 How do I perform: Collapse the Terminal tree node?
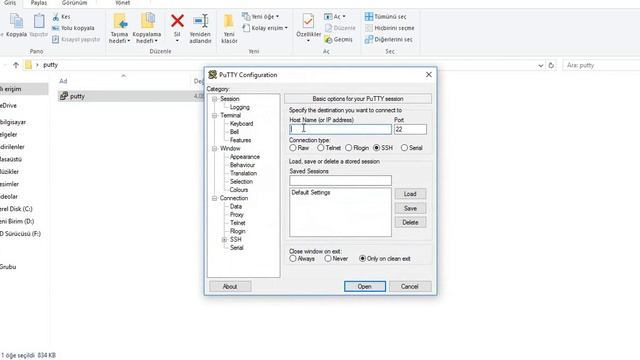(214, 116)
